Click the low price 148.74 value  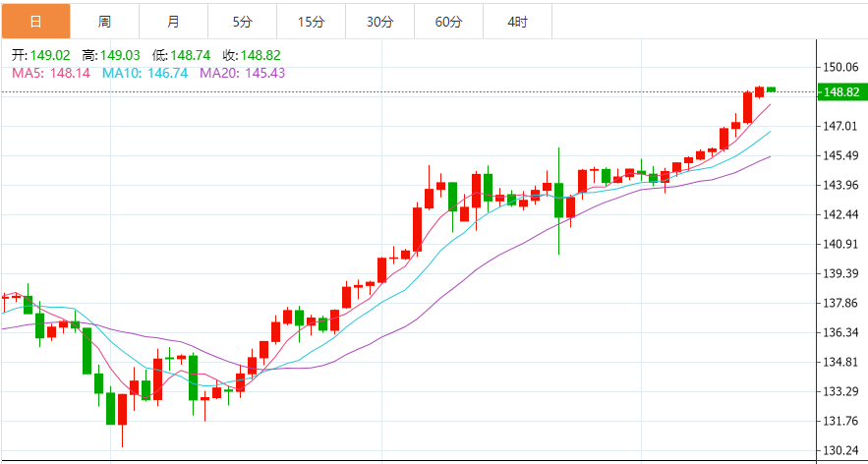(191, 55)
